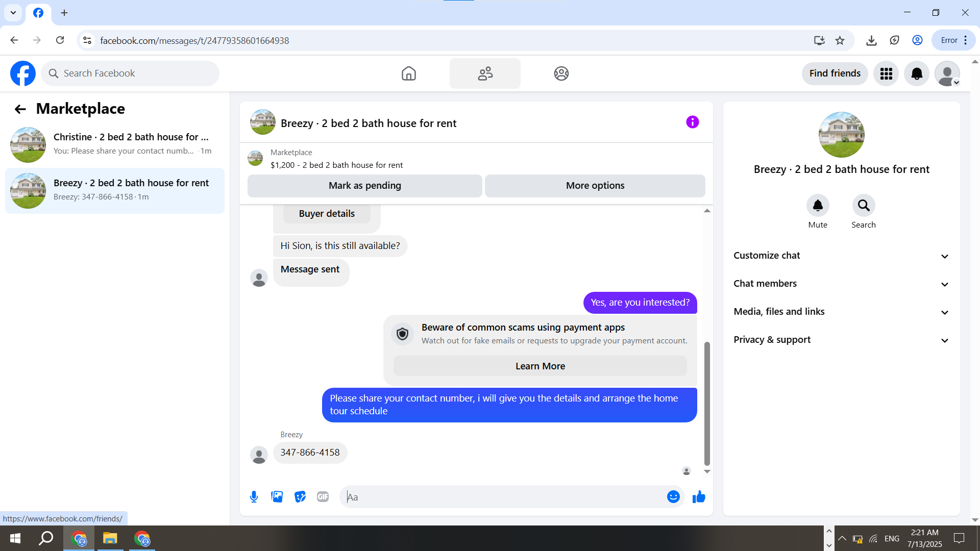This screenshot has width=980, height=551.
Task: Click the voice clip microphone icon
Action: tap(254, 497)
